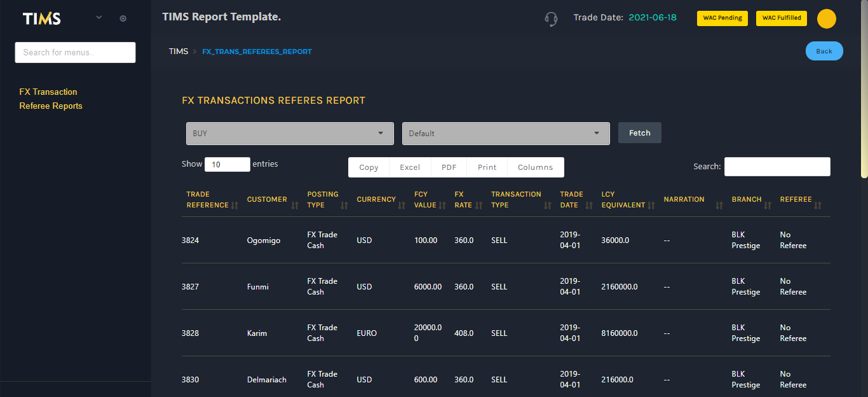
Task: Click the Show entries count field
Action: click(227, 164)
